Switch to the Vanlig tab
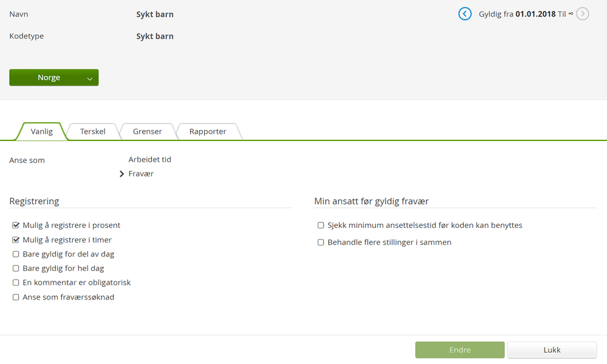607x364 pixels. (42, 131)
